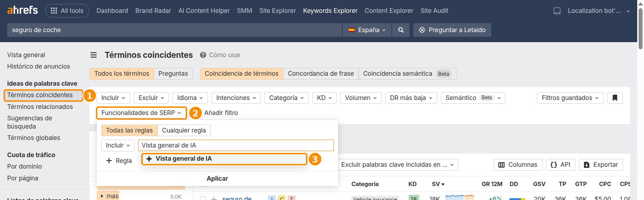Click the magnifier search button
This screenshot has width=644, height=200.
[401, 30]
